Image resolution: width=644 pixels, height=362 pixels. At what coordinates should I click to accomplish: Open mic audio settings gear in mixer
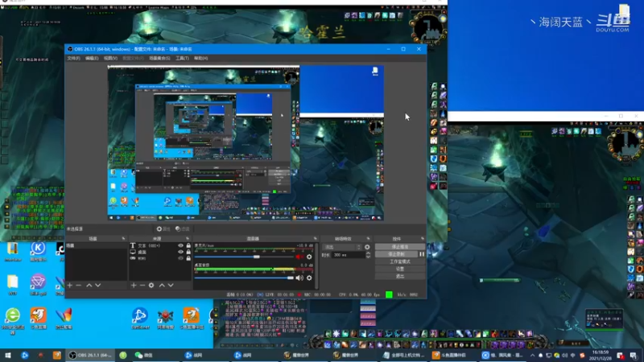[309, 257]
